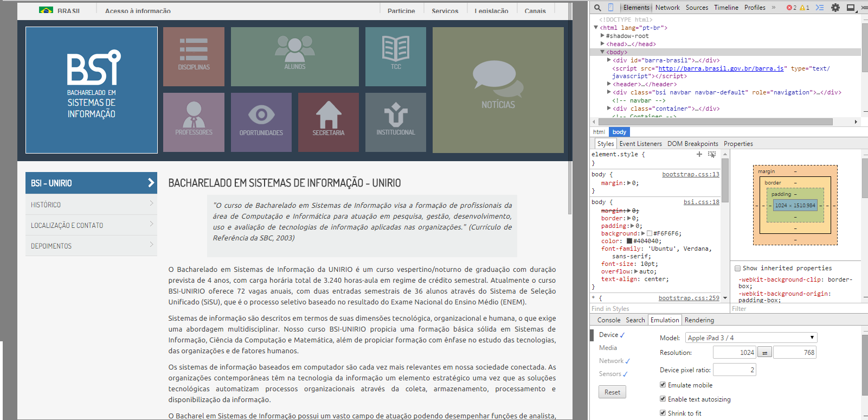The height and width of the screenshot is (420, 868).
Task: Select the Sensors emulation section
Action: [x=610, y=374]
